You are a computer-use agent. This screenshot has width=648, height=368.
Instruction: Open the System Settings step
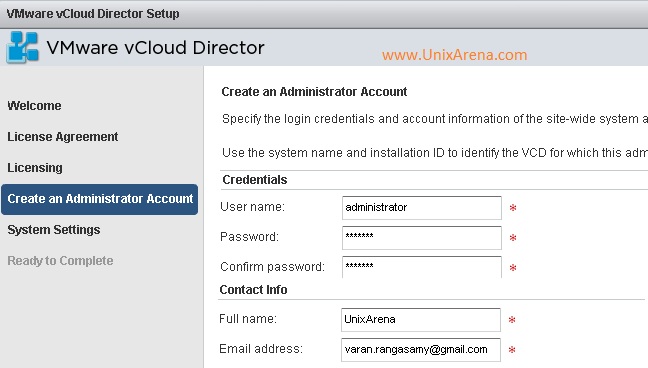(54, 229)
